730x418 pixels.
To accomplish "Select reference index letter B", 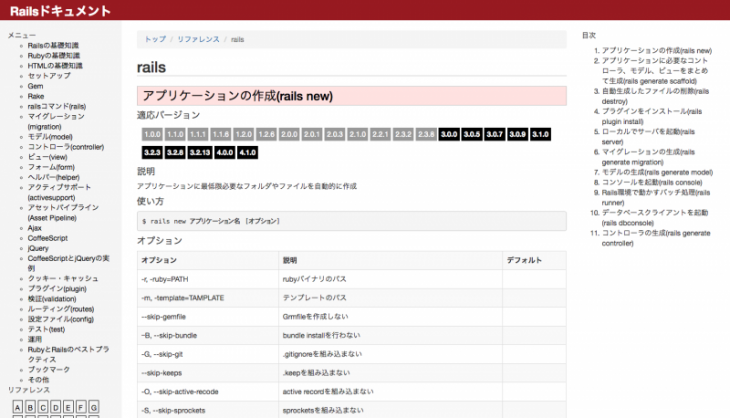I will (30, 407).
